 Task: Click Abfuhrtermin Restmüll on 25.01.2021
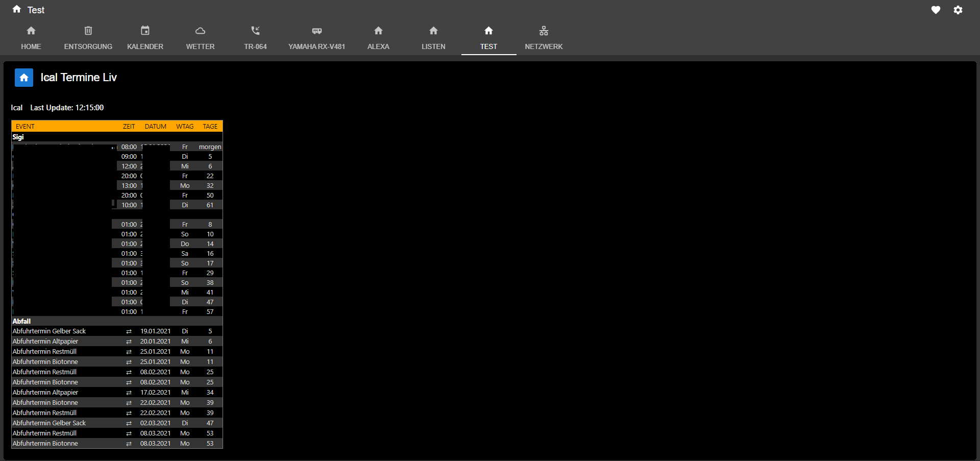[x=44, y=352]
